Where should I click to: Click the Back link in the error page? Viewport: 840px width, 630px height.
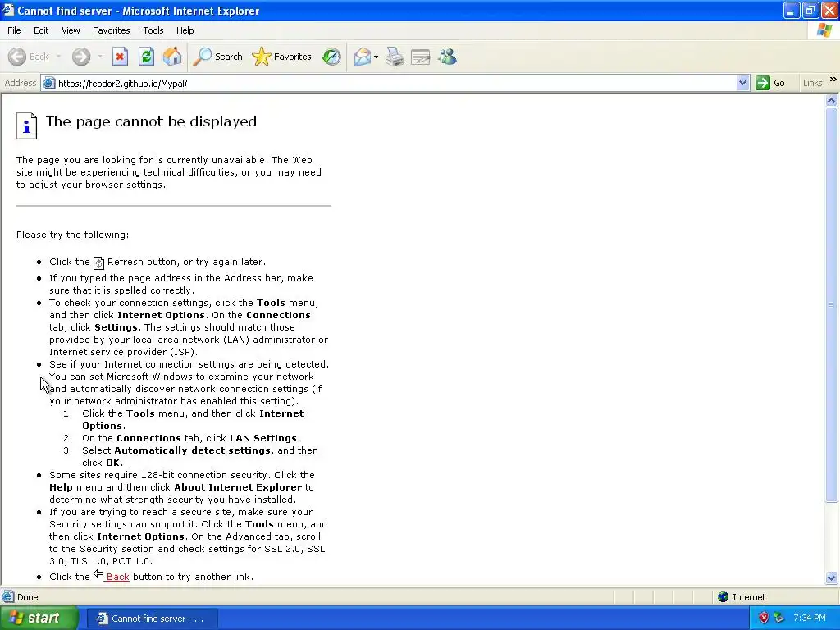point(117,577)
